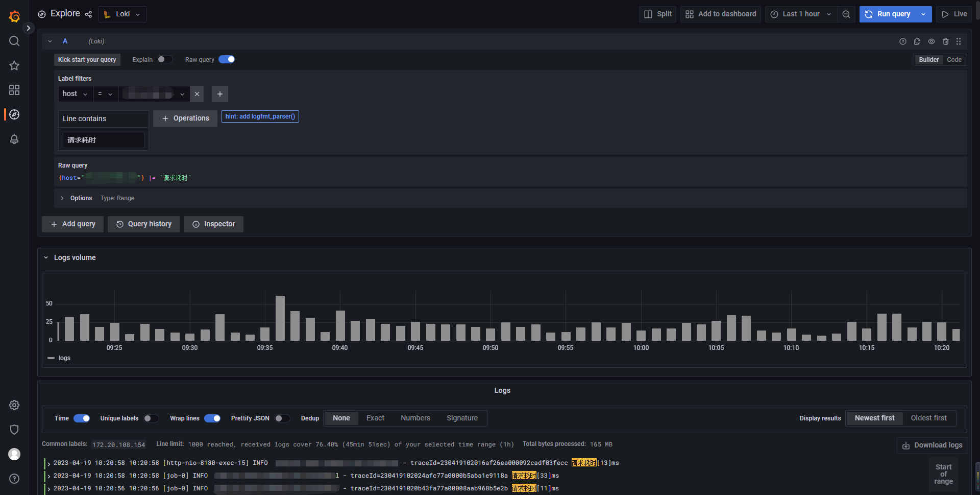980x495 pixels.
Task: Open the label value dropdown
Action: 154,94
